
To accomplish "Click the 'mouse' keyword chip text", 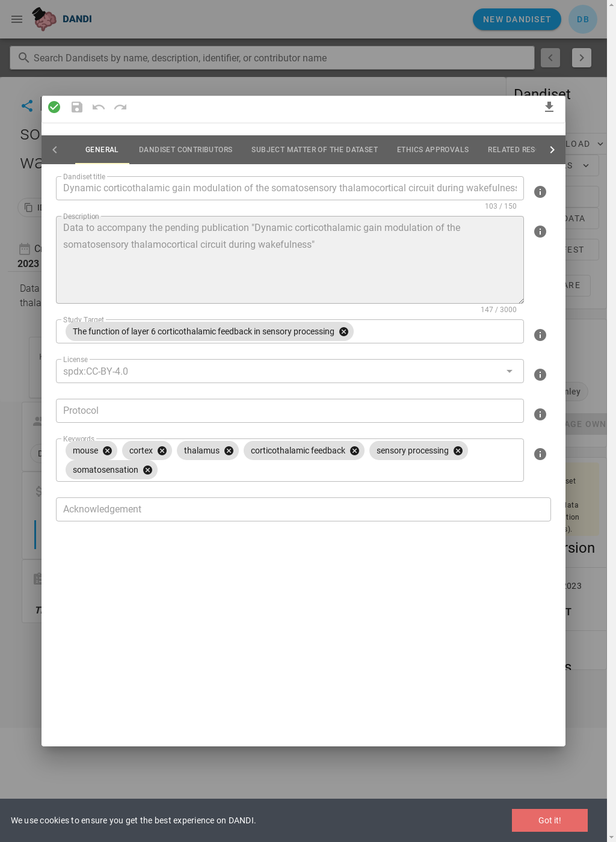I will tap(85, 450).
